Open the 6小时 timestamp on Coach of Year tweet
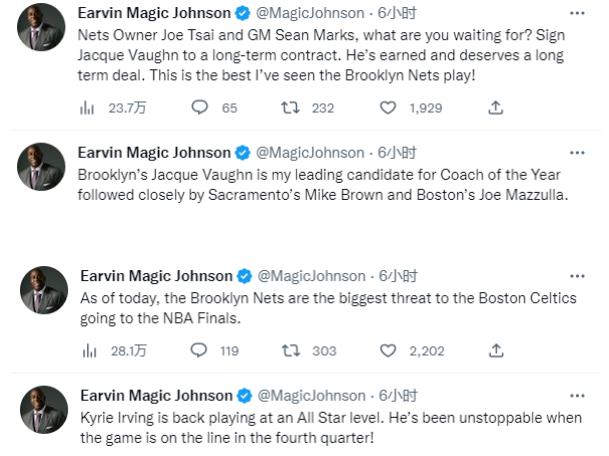Screen dimensions: 609x456 pyautogui.click(x=397, y=153)
